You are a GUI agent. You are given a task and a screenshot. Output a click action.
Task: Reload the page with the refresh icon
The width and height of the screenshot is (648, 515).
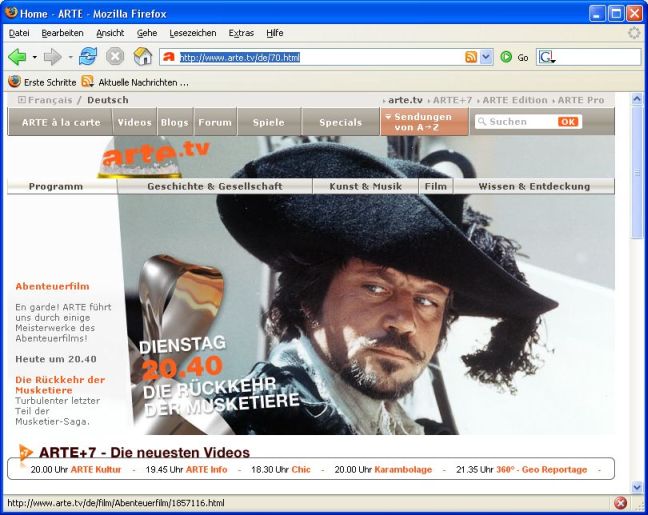pos(88,56)
